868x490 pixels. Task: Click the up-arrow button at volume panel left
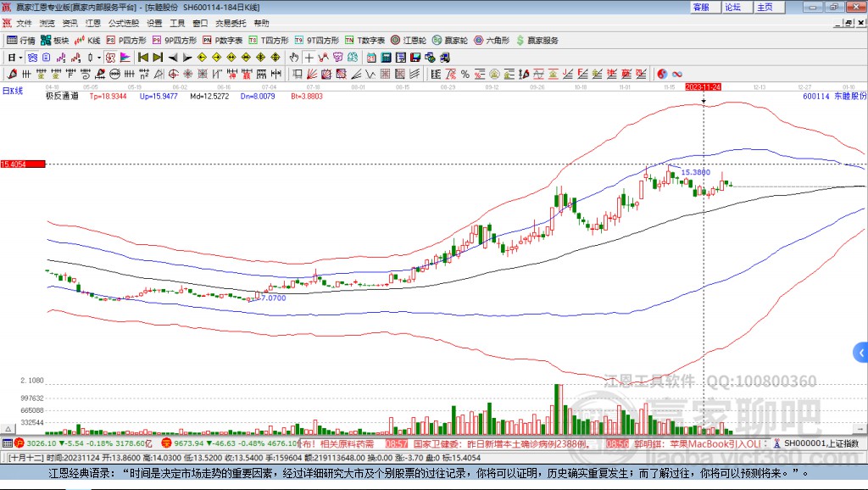pos(8,429)
